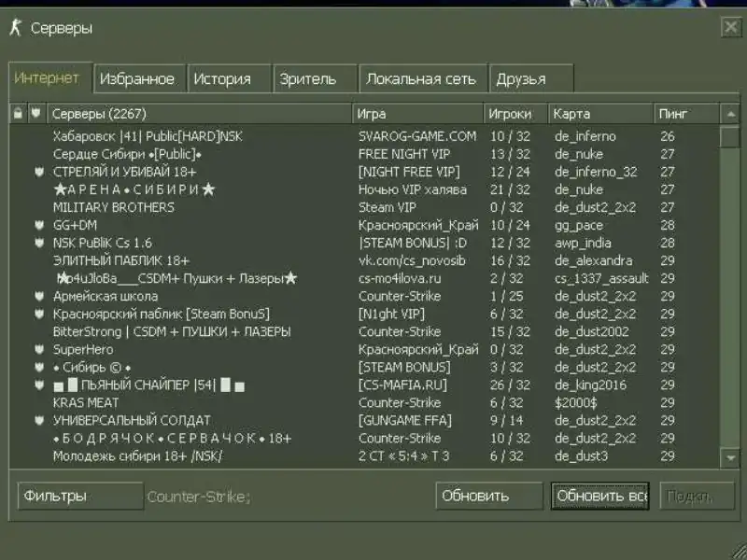Click shield icon beside GG+DM server
Viewport: 747px width, 560px height.
click(39, 225)
